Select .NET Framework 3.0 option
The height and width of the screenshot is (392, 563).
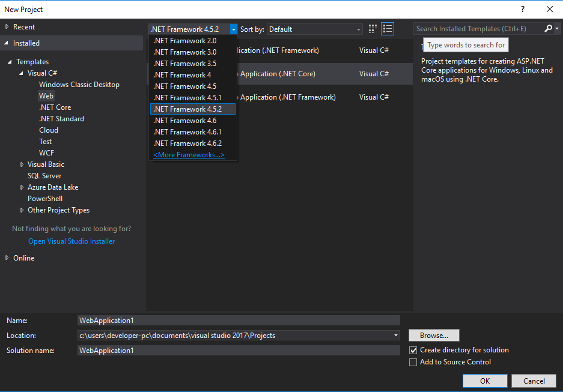(x=193, y=52)
